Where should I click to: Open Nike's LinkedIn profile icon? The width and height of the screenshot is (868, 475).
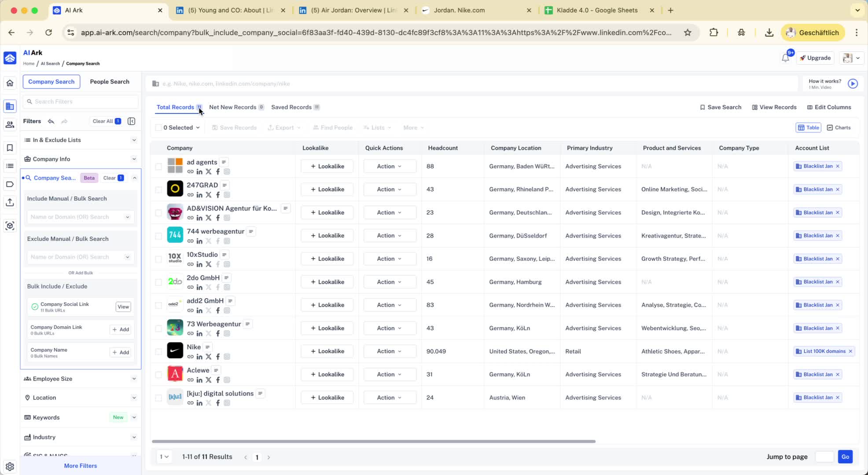click(x=199, y=357)
